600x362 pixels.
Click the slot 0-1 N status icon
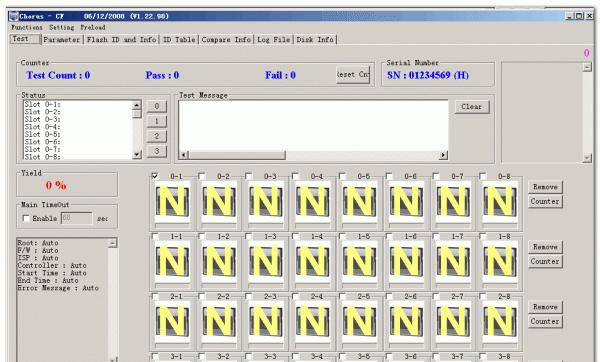coord(172,201)
